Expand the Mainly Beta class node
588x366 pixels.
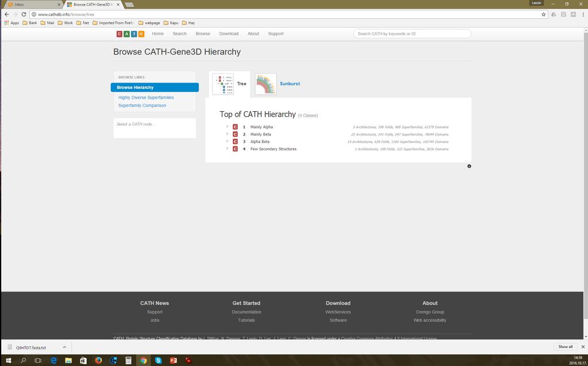pyautogui.click(x=227, y=134)
